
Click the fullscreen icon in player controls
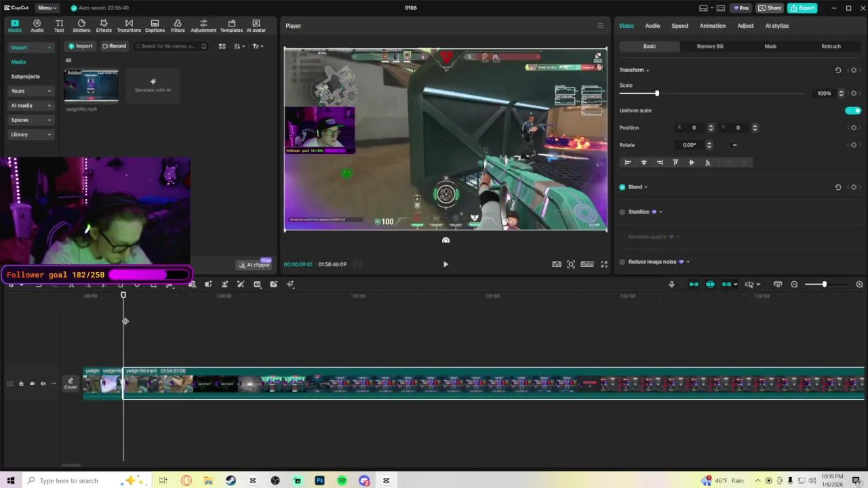coord(604,264)
